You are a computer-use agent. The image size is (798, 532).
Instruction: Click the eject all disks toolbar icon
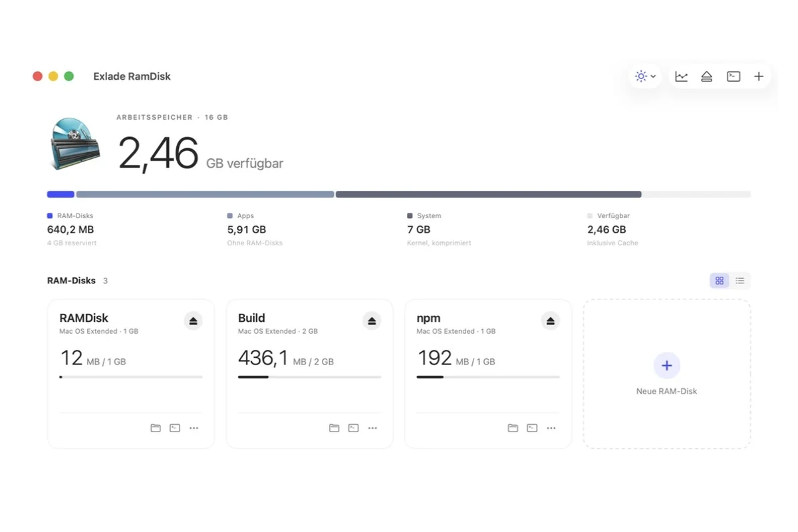pos(707,76)
